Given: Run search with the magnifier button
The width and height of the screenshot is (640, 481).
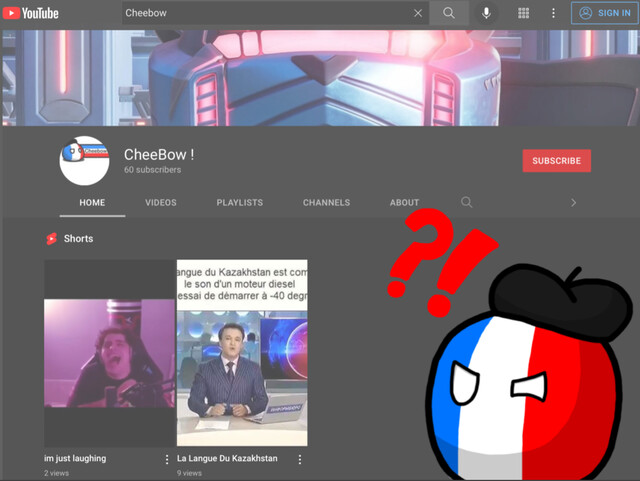Looking at the screenshot, I should 449,13.
